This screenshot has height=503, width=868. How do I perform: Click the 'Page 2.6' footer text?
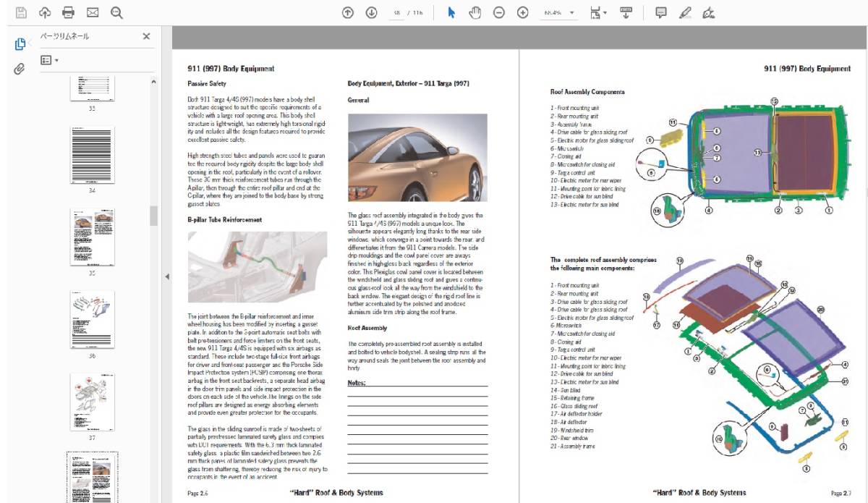(197, 493)
